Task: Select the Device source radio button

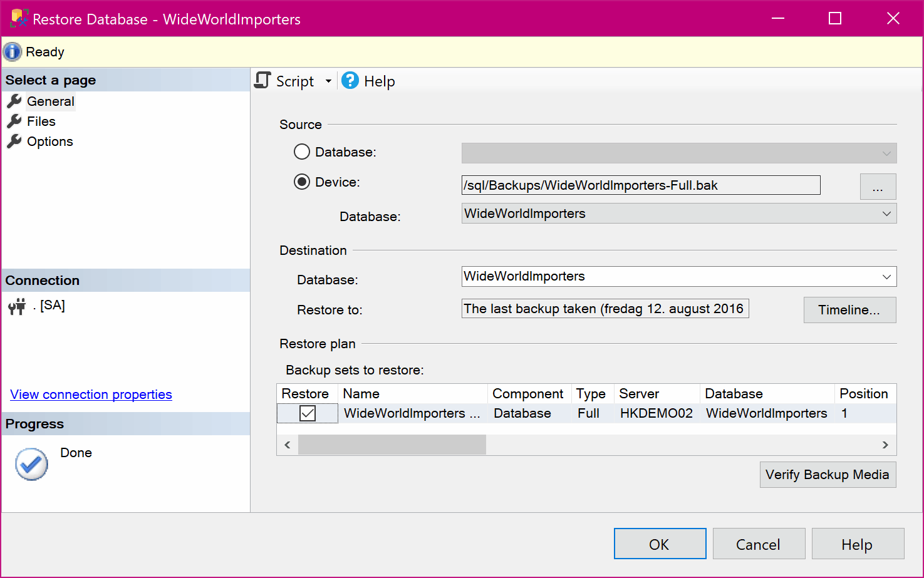Action: coord(301,182)
